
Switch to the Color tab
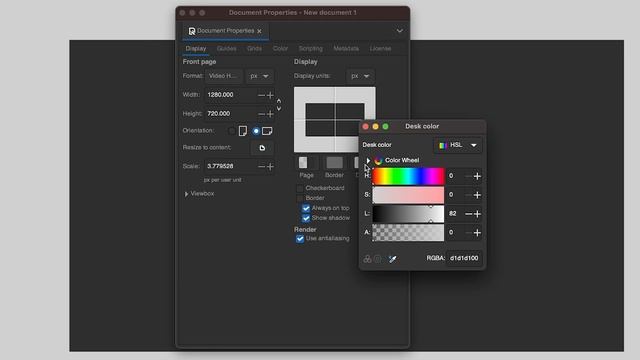[x=280, y=49]
